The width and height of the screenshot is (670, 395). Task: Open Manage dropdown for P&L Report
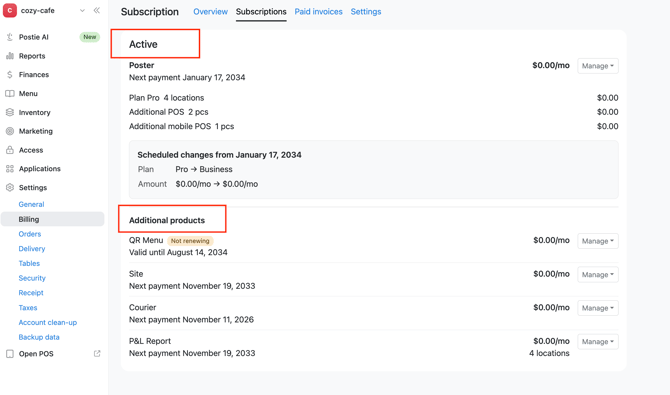[x=598, y=342]
